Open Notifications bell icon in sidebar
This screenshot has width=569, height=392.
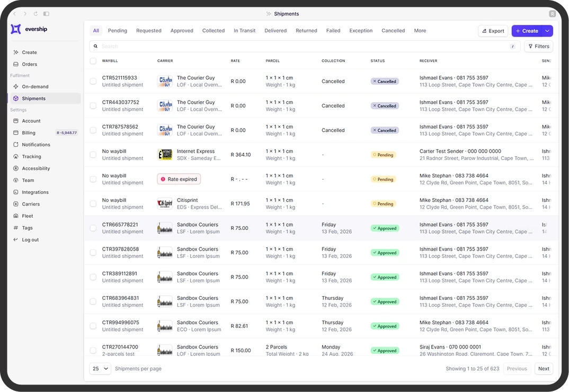point(16,145)
